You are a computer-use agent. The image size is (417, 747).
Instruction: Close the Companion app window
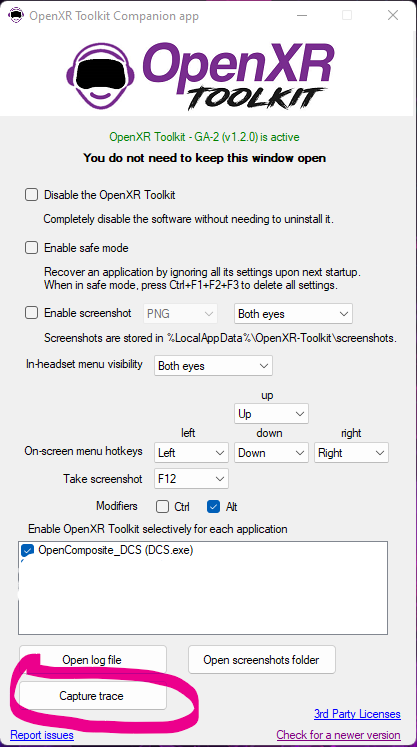coord(393,15)
